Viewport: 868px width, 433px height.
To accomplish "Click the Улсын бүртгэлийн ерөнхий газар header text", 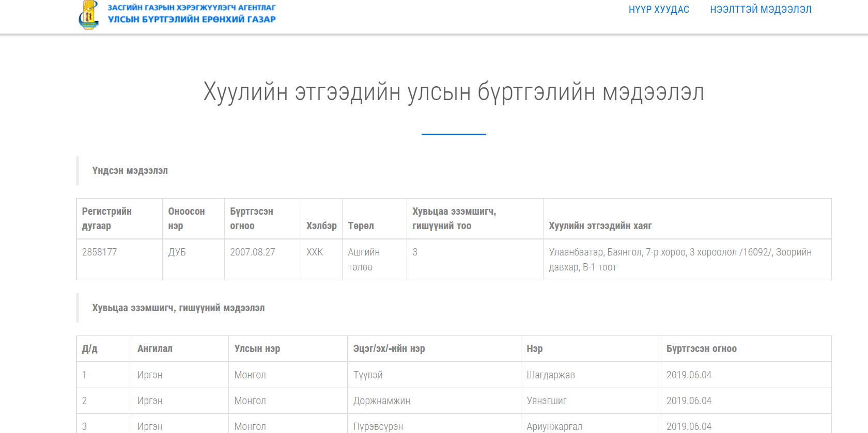I will click(192, 20).
